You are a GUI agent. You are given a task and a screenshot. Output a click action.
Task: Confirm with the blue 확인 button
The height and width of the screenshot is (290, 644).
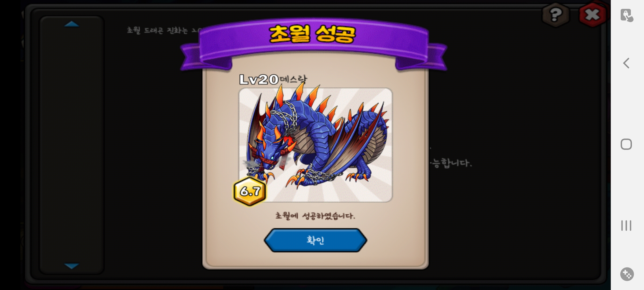315,240
